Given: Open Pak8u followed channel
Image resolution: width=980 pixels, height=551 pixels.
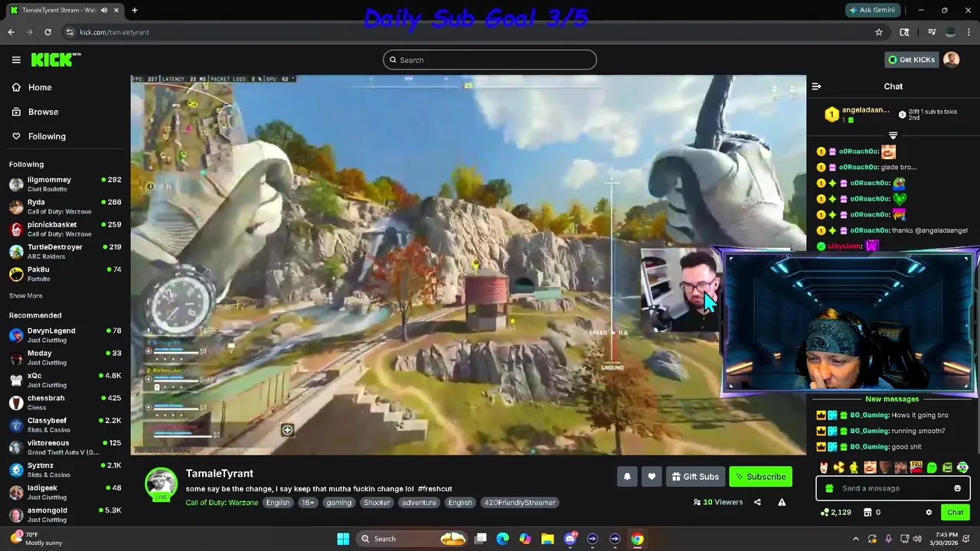Looking at the screenshot, I should coord(65,274).
